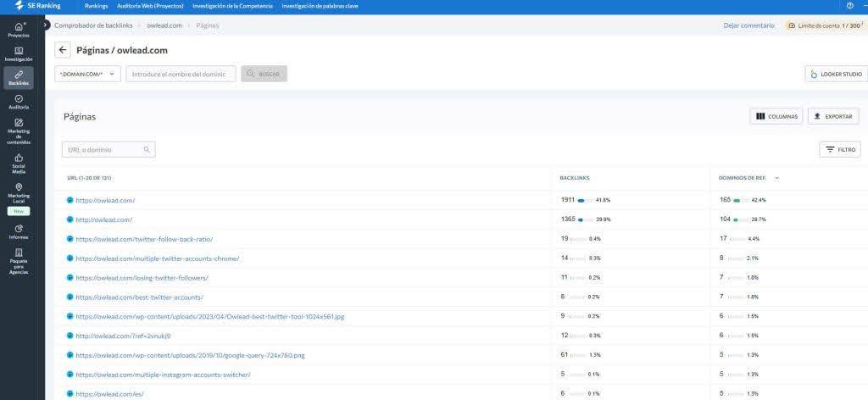Open the Rankings menu

97,6
